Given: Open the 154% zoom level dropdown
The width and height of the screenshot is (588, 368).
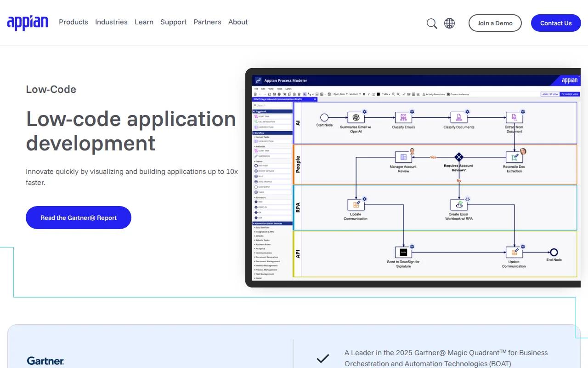Looking at the screenshot, I should point(386,94).
